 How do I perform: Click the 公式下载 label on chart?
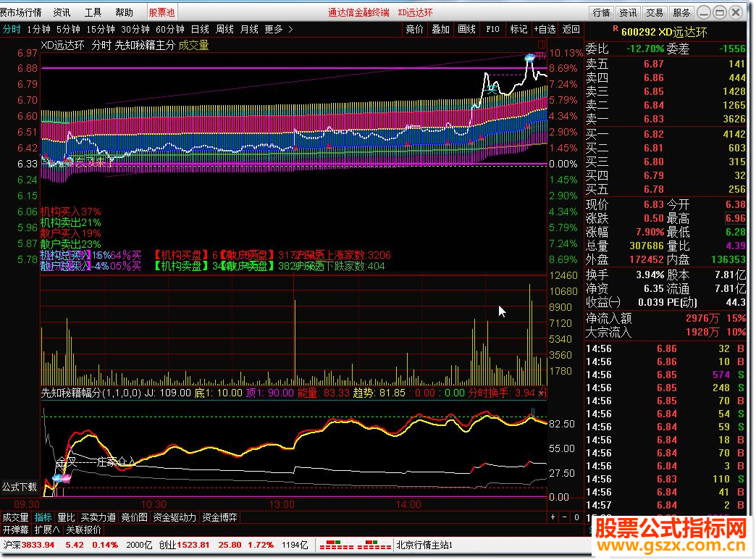point(20,487)
